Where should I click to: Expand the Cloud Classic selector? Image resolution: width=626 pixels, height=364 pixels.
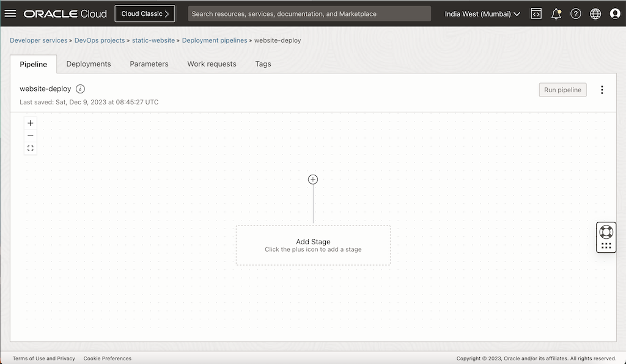[144, 13]
